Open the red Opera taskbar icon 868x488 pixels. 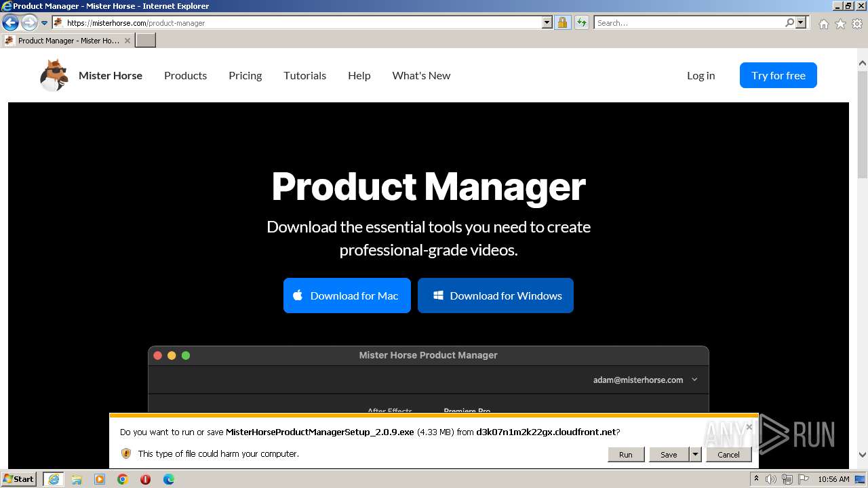[x=145, y=479]
